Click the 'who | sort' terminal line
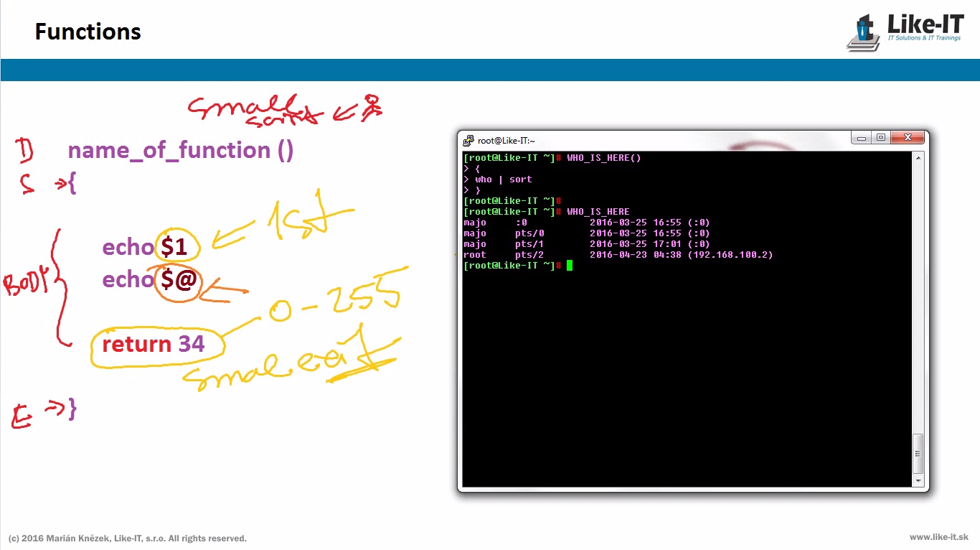Image resolution: width=980 pixels, height=550 pixels. coord(503,180)
